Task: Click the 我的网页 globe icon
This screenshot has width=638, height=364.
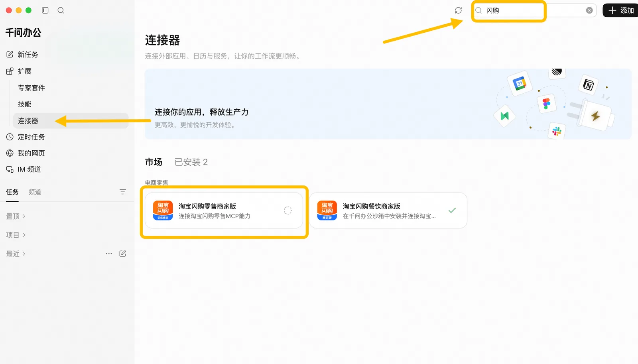Action: coord(10,153)
